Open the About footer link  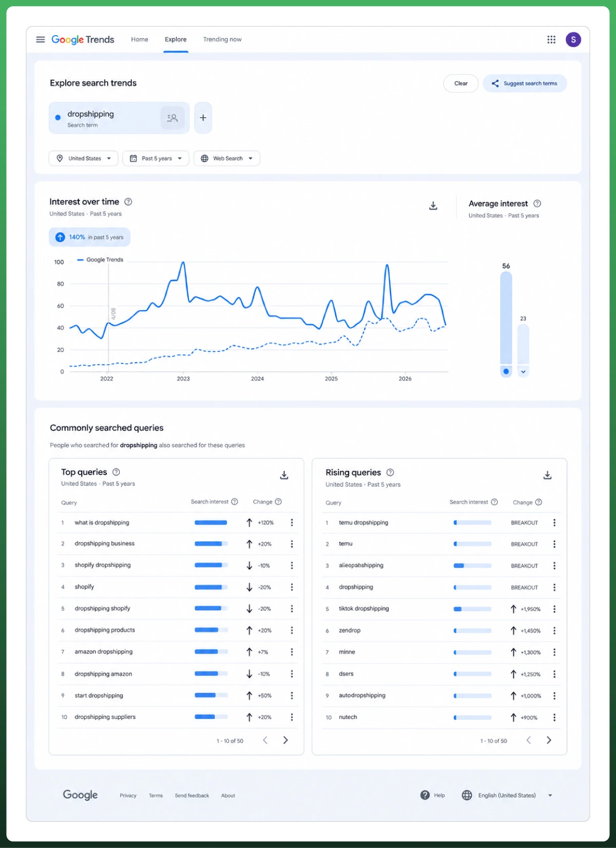tap(228, 796)
